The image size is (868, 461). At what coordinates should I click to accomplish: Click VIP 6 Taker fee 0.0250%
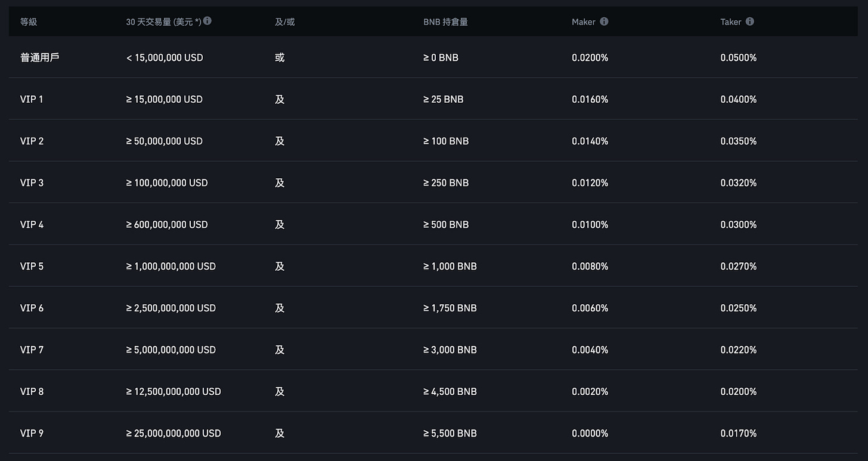[x=738, y=308]
